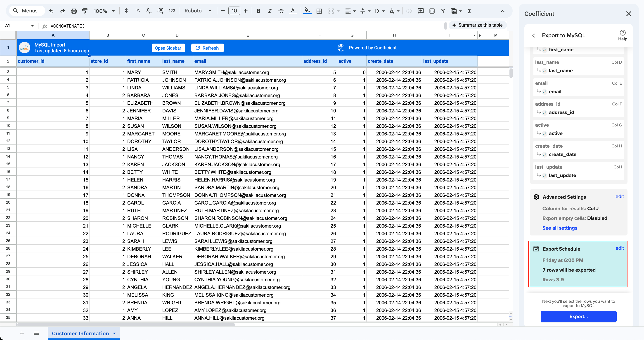The image size is (644, 340).
Task: Insert a chart using the toolbar icon
Action: [432, 11]
